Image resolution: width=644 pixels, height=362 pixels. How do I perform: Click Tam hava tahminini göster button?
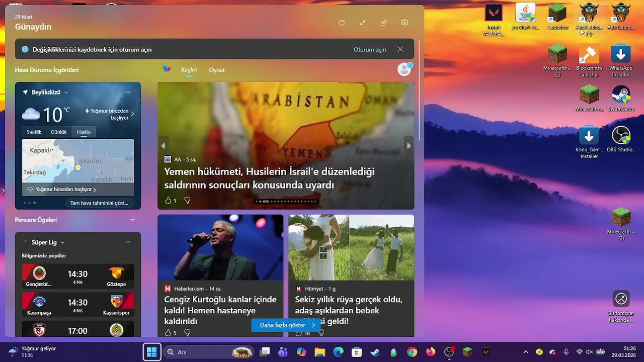coord(99,203)
